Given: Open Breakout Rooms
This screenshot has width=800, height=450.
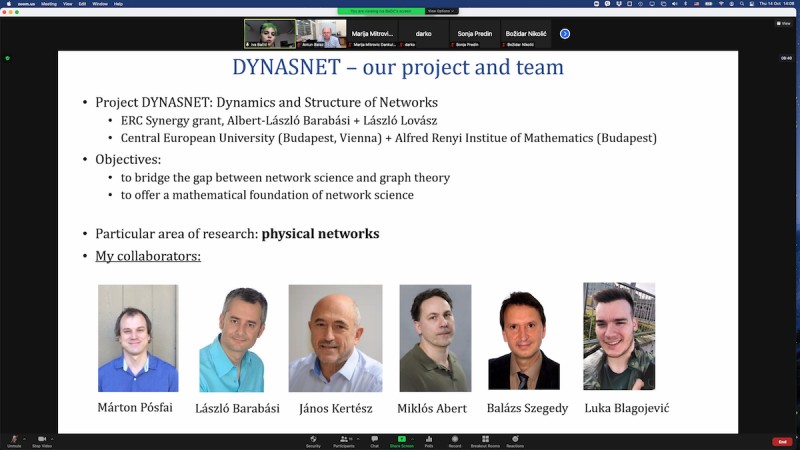Looking at the screenshot, I should [485, 440].
